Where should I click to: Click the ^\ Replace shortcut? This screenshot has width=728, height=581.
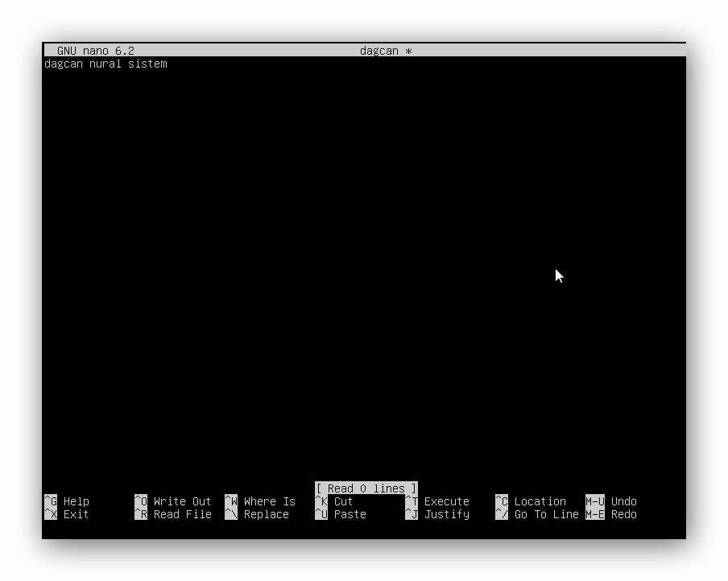(x=257, y=514)
